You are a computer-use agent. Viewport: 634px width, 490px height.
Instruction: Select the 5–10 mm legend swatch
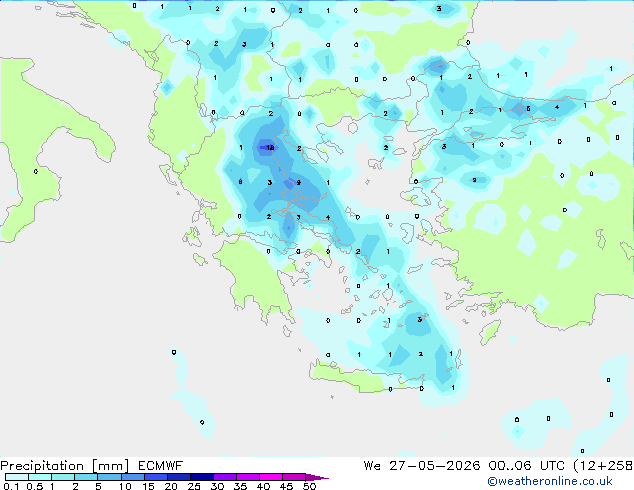[x=109, y=477]
